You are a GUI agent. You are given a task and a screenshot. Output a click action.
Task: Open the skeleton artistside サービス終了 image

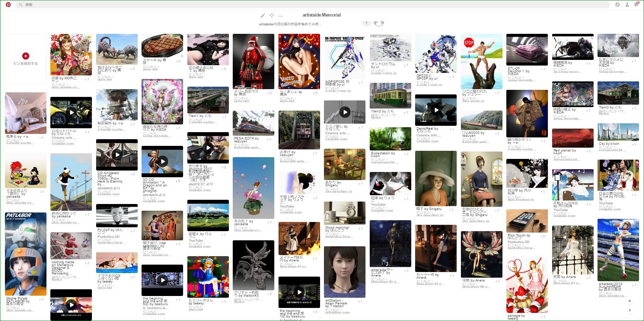pos(390,244)
